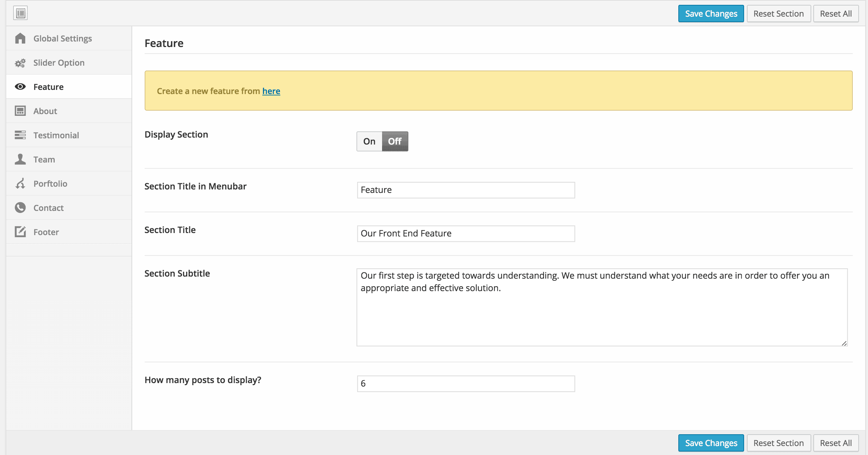Select the Feature eye icon
The height and width of the screenshot is (455, 868).
tap(20, 87)
